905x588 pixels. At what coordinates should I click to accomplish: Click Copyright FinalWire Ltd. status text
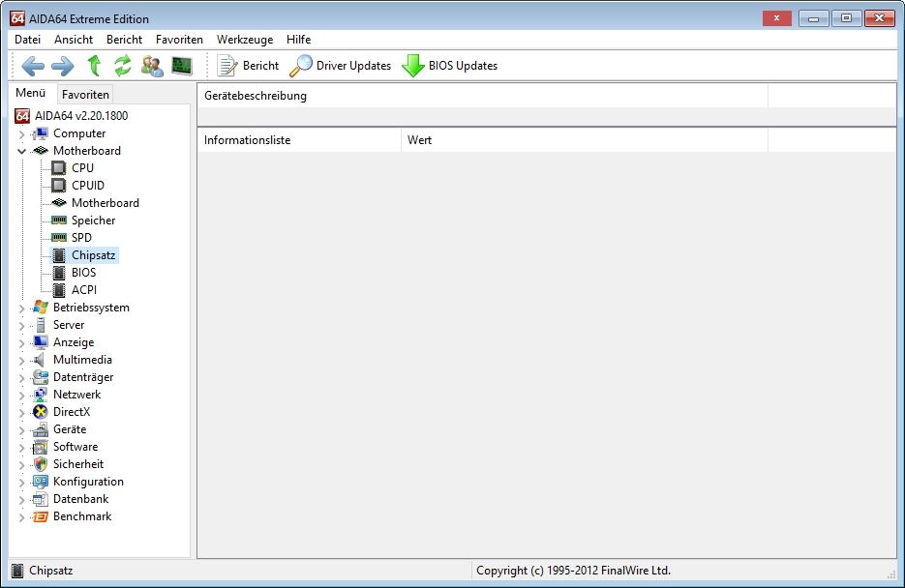(x=573, y=571)
